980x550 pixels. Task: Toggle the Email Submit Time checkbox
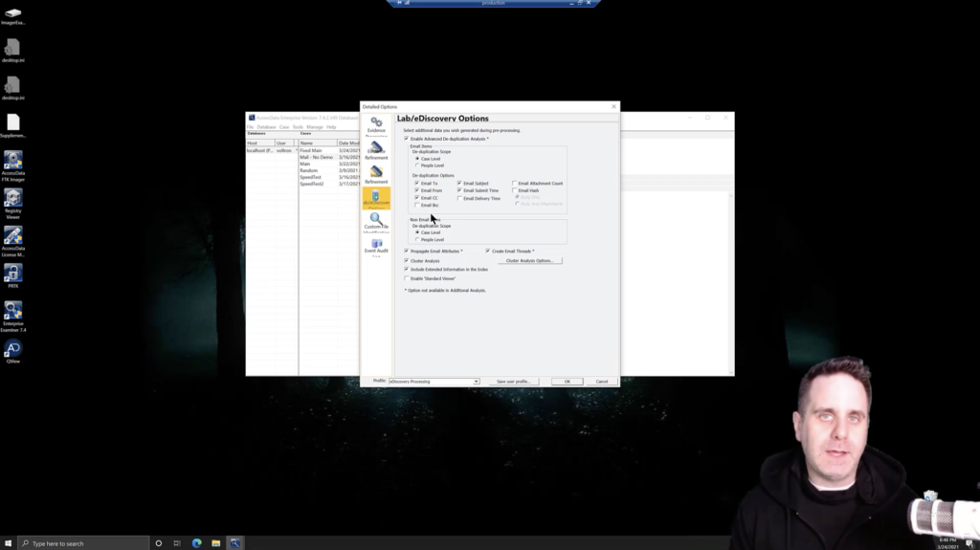click(x=460, y=190)
